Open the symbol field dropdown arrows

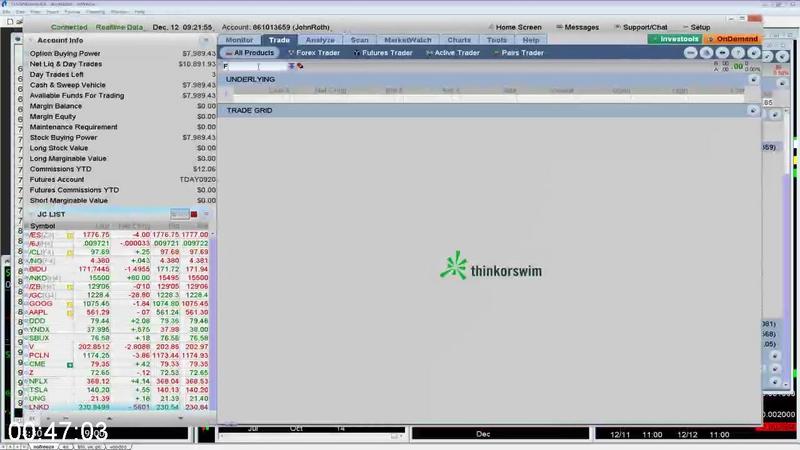(291, 66)
